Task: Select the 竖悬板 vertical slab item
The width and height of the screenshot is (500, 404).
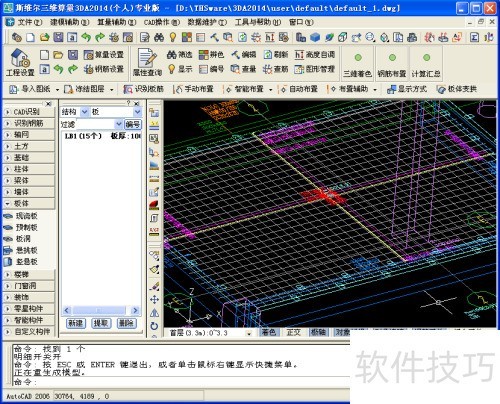Action: 21,262
